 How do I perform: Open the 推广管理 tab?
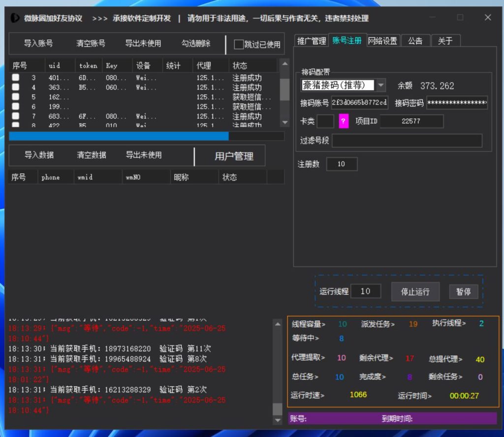coord(311,41)
